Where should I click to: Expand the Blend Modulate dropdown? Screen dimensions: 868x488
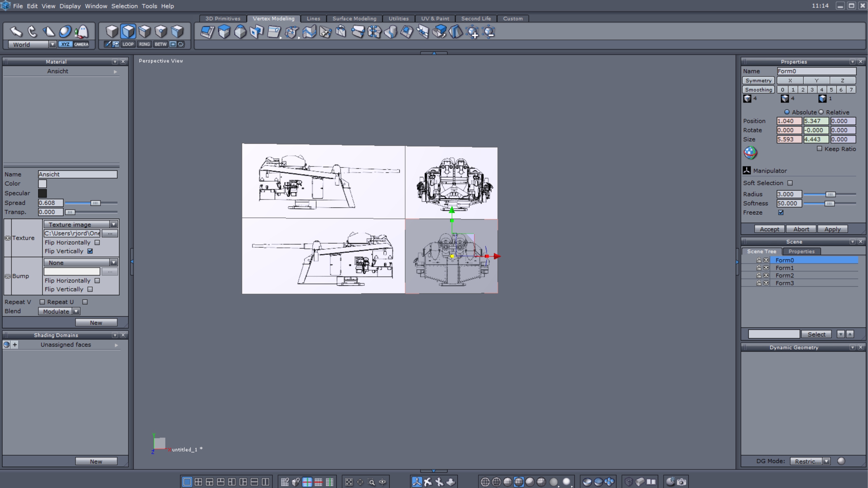(76, 311)
